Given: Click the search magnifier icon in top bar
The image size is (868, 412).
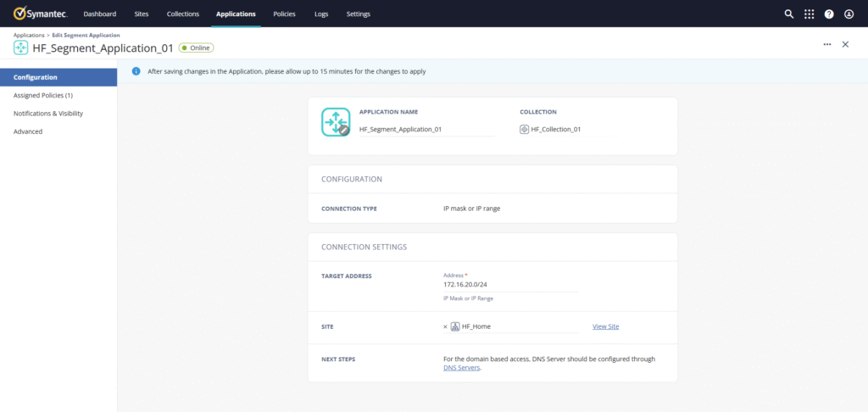Looking at the screenshot, I should tap(789, 14).
